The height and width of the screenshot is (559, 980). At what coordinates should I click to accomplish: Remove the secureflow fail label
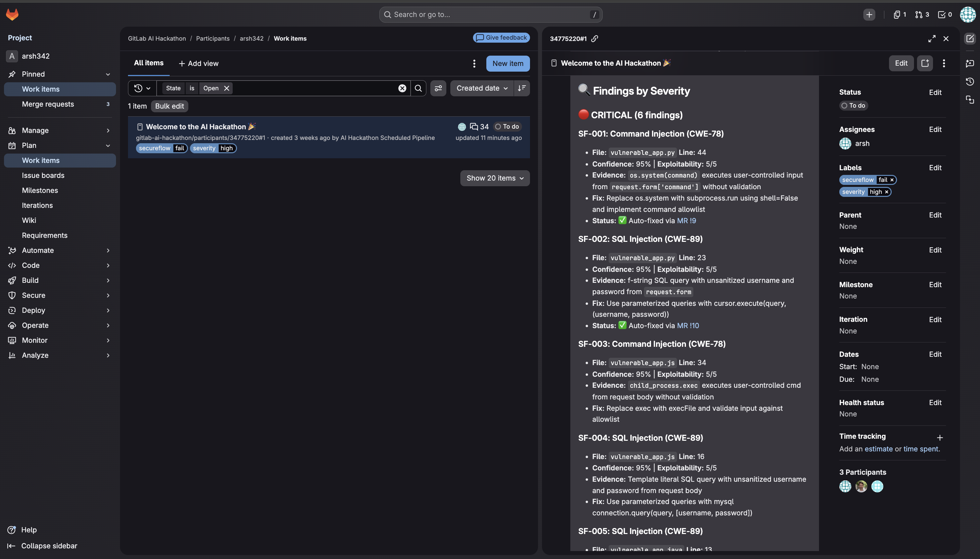892,180
